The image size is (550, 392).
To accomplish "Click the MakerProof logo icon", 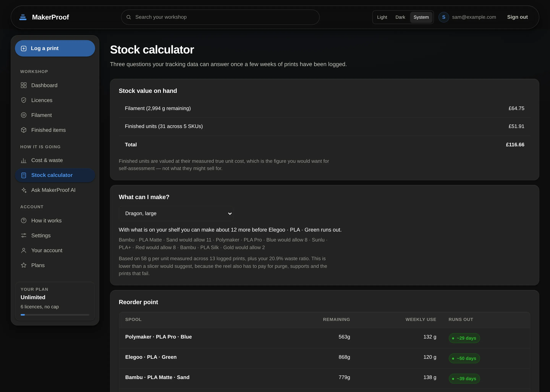I will pyautogui.click(x=23, y=17).
